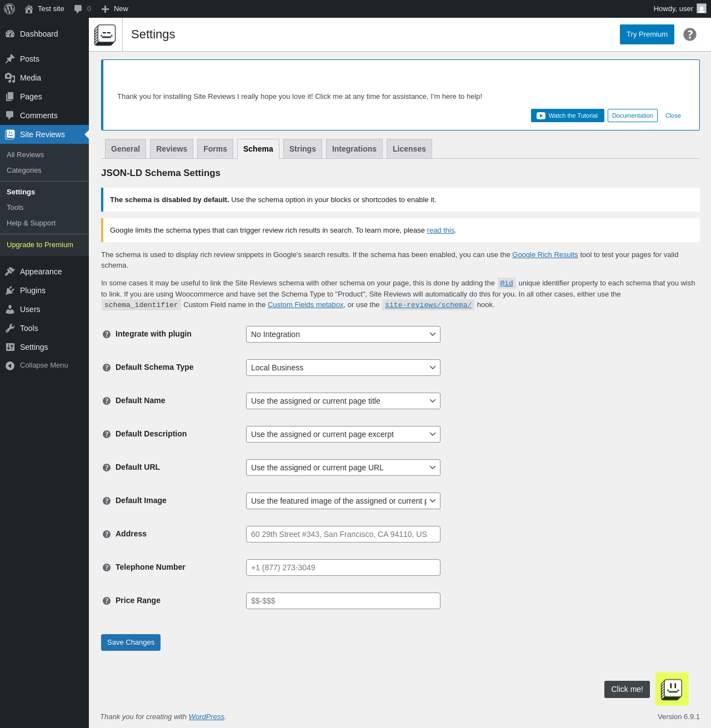Click the user avatar in admin bar
Image resolution: width=711 pixels, height=728 pixels.
click(702, 9)
